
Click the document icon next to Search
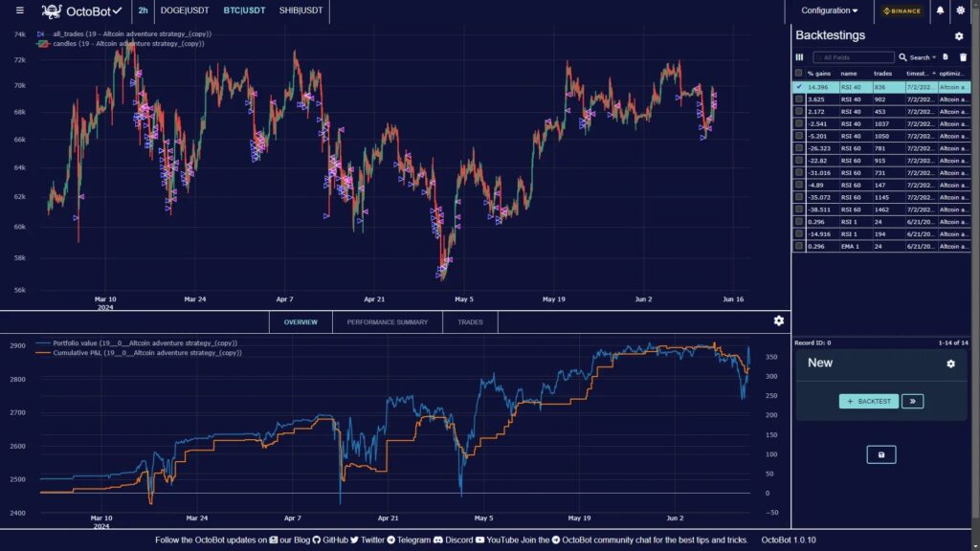[946, 57]
